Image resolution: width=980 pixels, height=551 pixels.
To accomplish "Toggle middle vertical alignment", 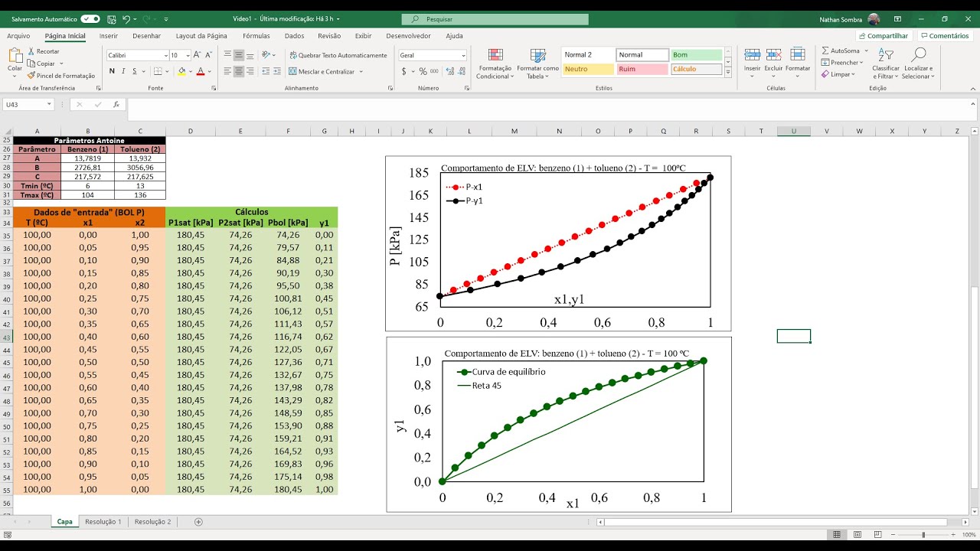I will pos(239,55).
